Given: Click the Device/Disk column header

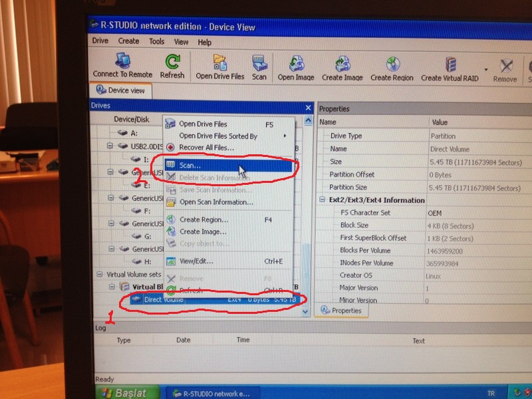Looking at the screenshot, I should pos(131,120).
